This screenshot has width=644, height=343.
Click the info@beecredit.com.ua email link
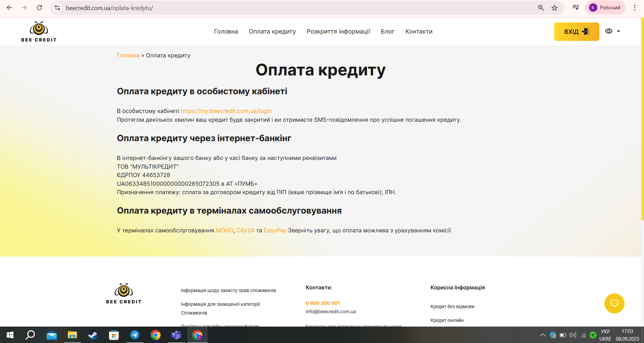[331, 311]
